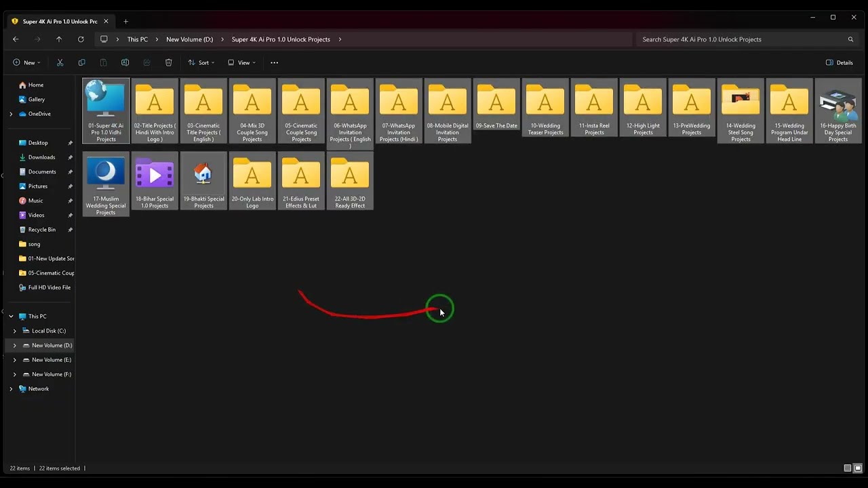Viewport: 868px width, 488px height.
Task: Select 04-Mix 3D Couple Song Projects folder
Action: tap(252, 110)
